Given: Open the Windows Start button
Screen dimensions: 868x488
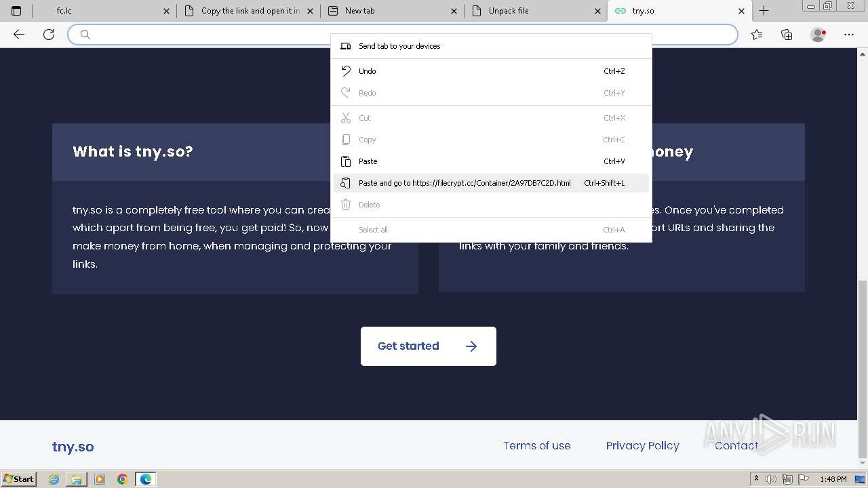Looking at the screenshot, I should pyautogui.click(x=19, y=479).
